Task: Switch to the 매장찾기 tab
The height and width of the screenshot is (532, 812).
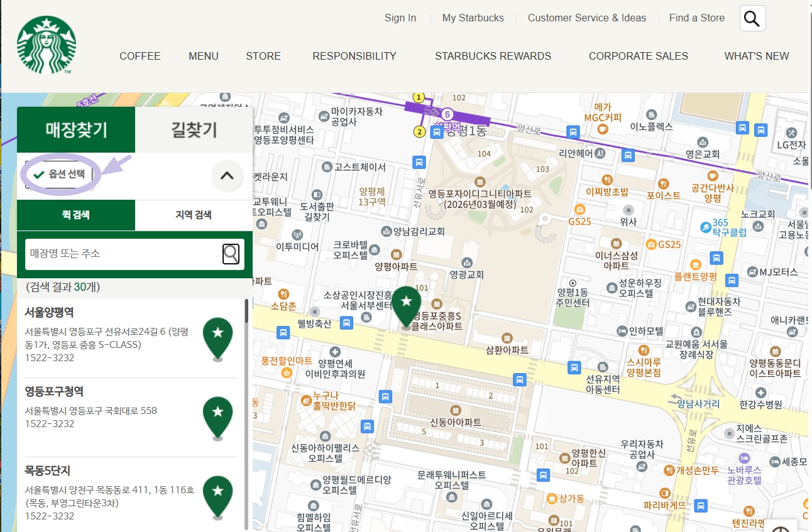Action: (x=76, y=130)
